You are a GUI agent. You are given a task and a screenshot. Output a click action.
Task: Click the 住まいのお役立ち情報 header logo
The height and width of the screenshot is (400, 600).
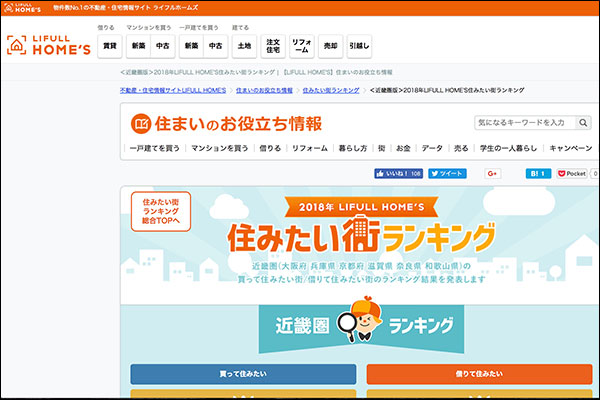click(226, 123)
